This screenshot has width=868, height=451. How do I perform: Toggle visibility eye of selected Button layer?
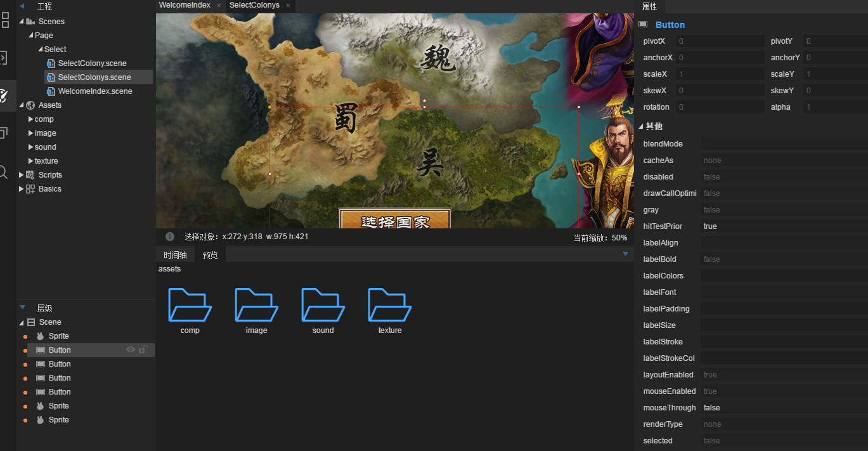pos(131,350)
